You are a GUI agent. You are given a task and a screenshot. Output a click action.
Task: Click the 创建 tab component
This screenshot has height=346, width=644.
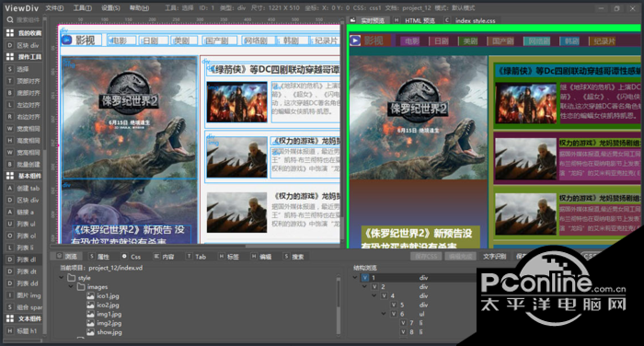(23, 189)
